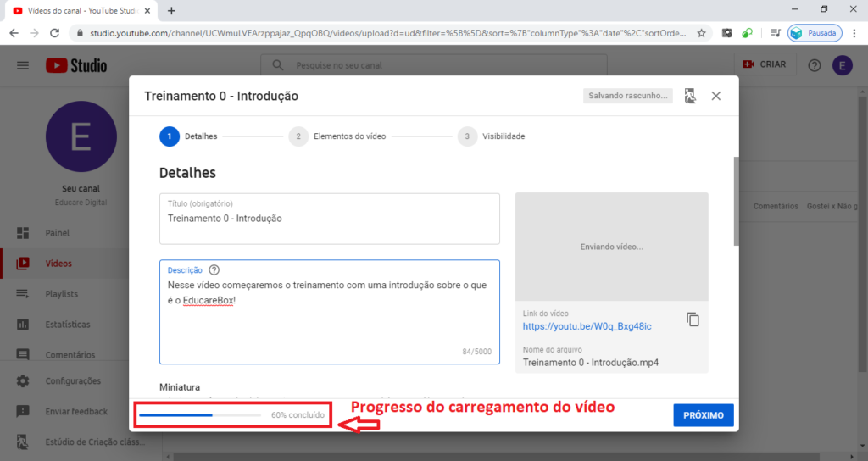Bookmark the page with the star icon

tap(701, 33)
